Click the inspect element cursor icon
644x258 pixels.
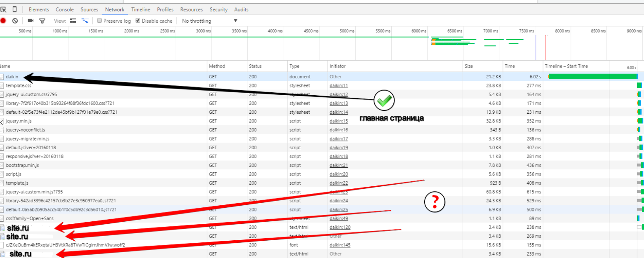coord(3,9)
